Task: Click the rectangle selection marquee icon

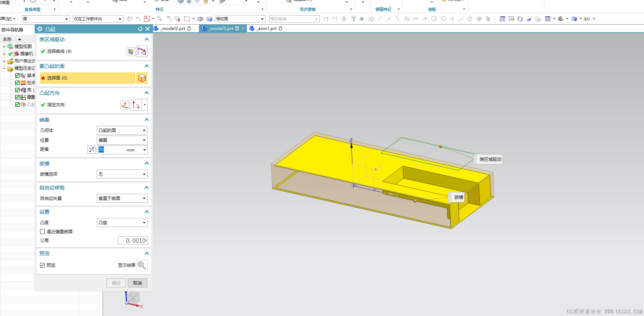Action: click(187, 19)
